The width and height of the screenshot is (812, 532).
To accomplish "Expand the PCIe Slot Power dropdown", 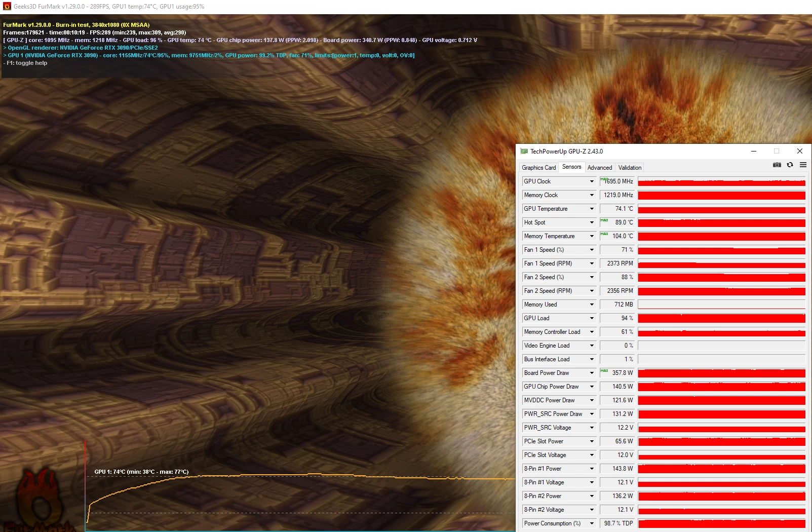I will tap(592, 441).
